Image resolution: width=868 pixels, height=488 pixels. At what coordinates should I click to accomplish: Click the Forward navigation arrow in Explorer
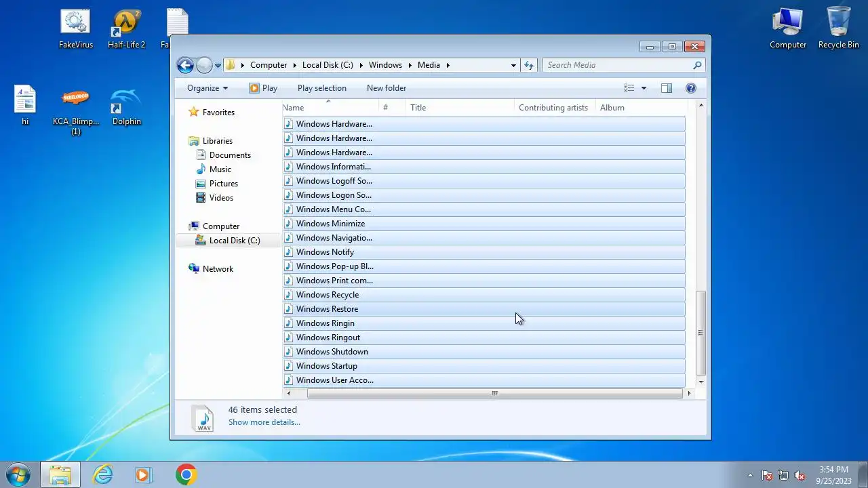coord(204,65)
